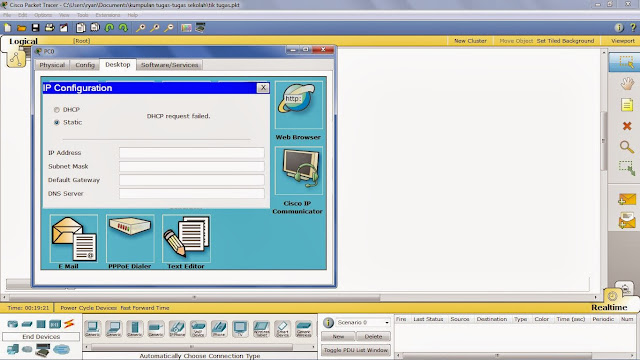Toggle Realtime mode clock tab
The height and width of the screenshot is (360, 640).
tap(612, 296)
